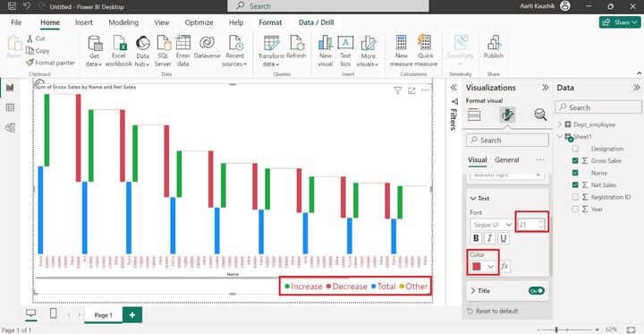
Task: Open the Segoe UI font dropdown
Action: (x=492, y=225)
